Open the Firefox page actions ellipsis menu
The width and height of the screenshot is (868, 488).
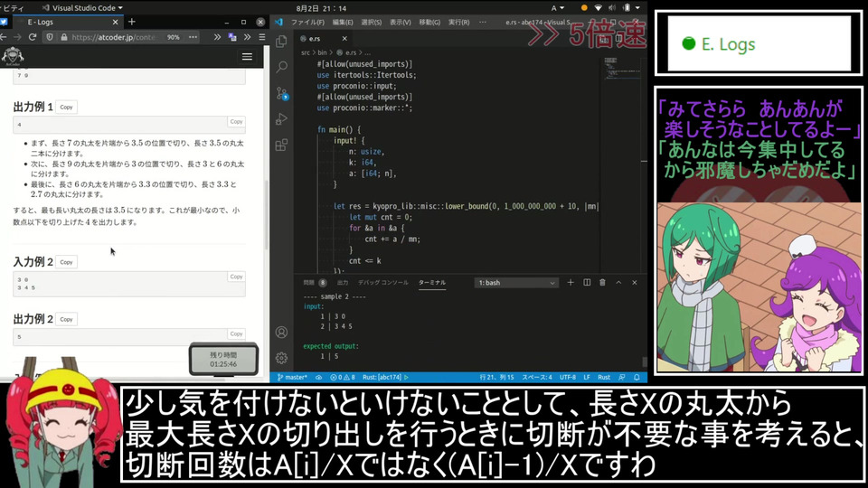click(x=193, y=37)
